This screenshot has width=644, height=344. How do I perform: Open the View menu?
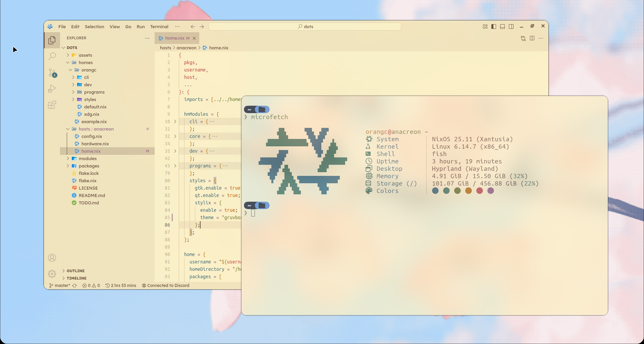pyautogui.click(x=115, y=27)
